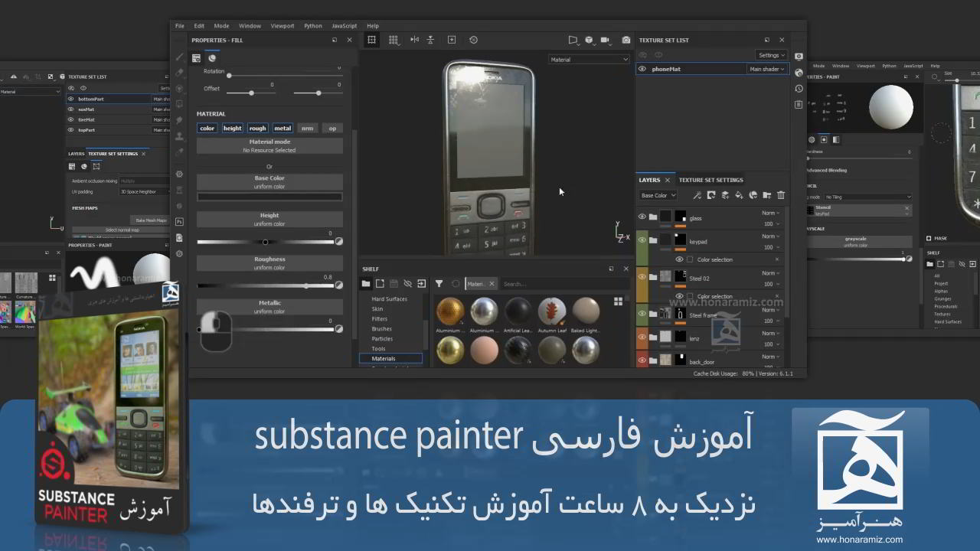Enable the nrm channel button
980x551 pixels.
[x=307, y=129]
